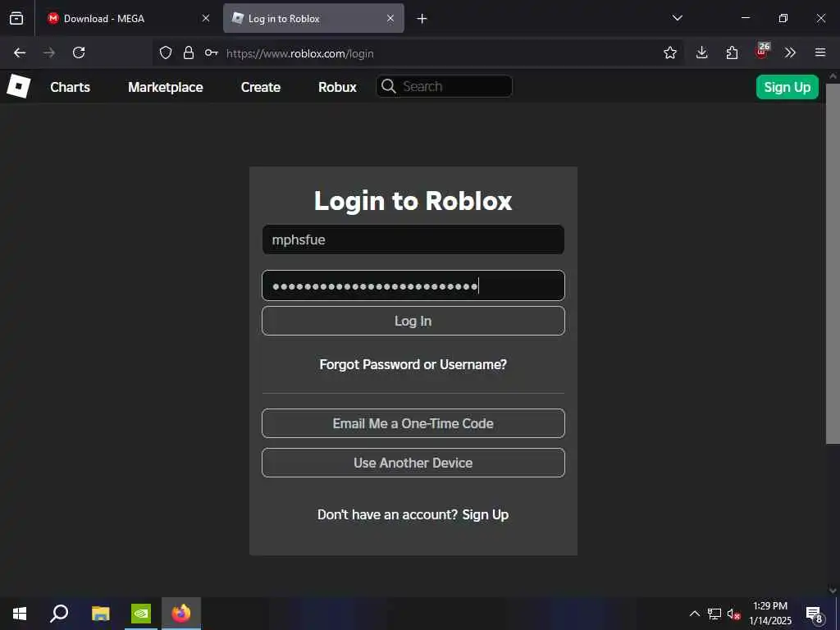Choose Use Another Device button
840x630 pixels.
pyautogui.click(x=413, y=463)
